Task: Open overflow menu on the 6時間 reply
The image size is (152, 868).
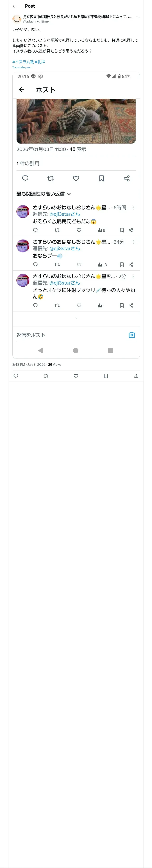Action: (x=133, y=208)
